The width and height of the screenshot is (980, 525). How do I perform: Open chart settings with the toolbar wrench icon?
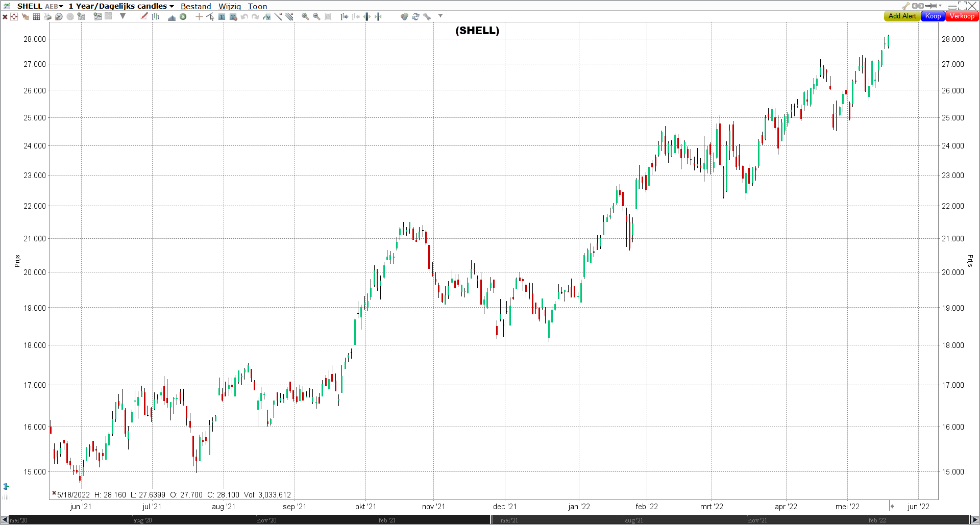click(427, 16)
